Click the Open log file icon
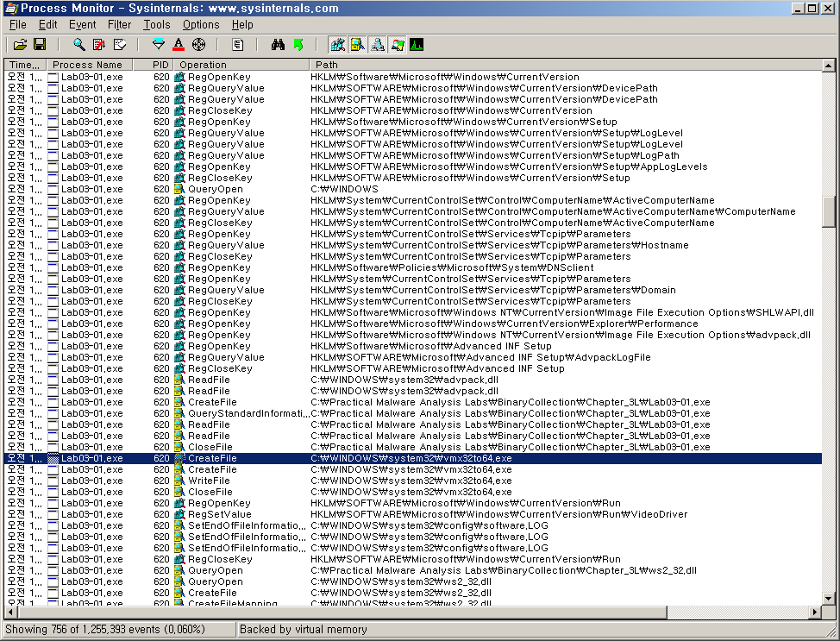The width and height of the screenshot is (840, 641). (x=20, y=44)
